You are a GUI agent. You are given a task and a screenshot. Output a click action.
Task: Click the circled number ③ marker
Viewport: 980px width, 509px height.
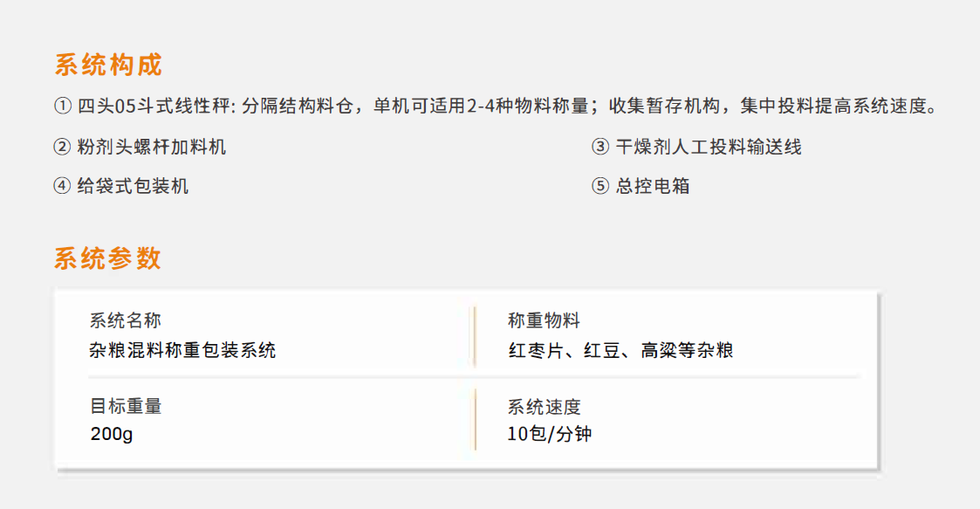[x=600, y=147]
